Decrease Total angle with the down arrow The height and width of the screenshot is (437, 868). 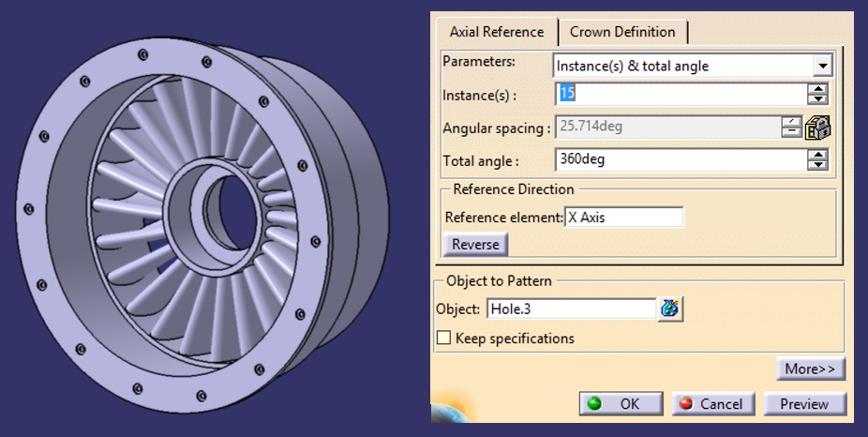tap(817, 165)
